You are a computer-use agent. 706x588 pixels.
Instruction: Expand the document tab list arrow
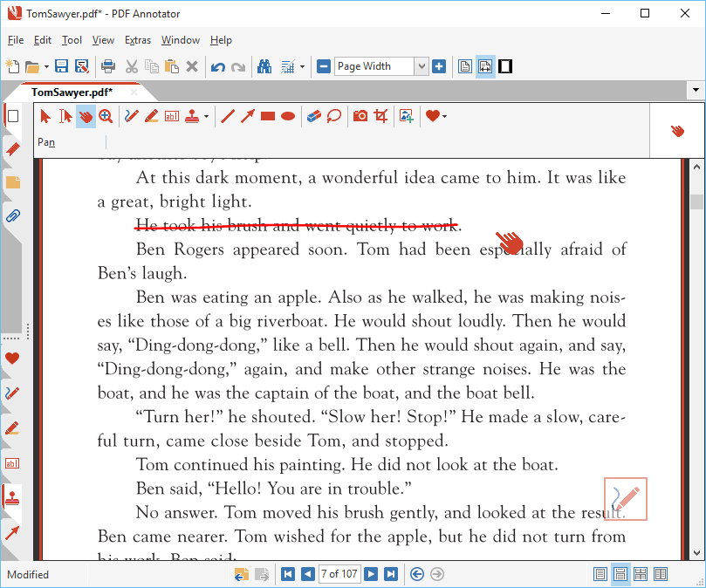696,90
